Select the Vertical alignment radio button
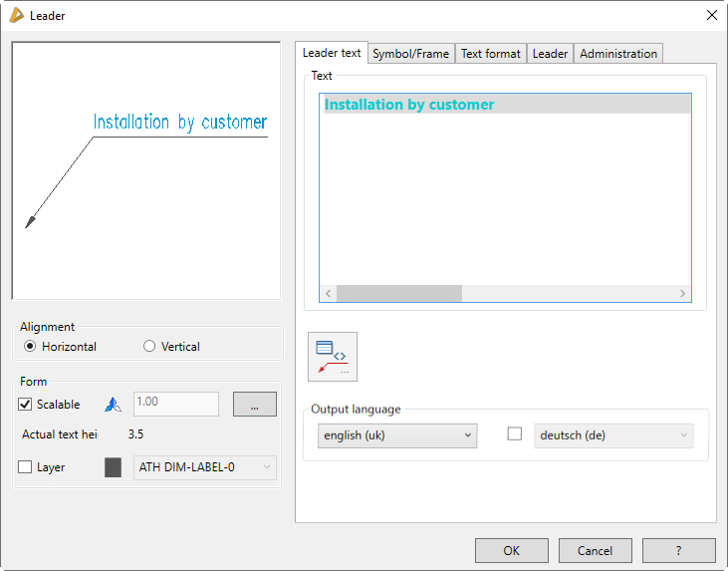 tap(149, 347)
